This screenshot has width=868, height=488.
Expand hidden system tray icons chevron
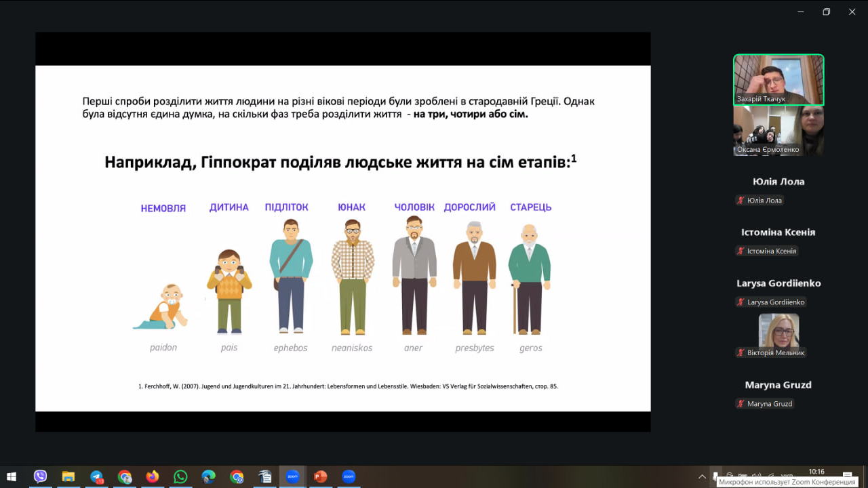click(x=702, y=476)
